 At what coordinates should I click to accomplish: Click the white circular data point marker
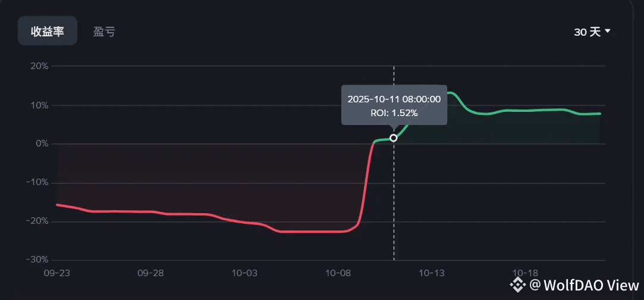pyautogui.click(x=394, y=138)
